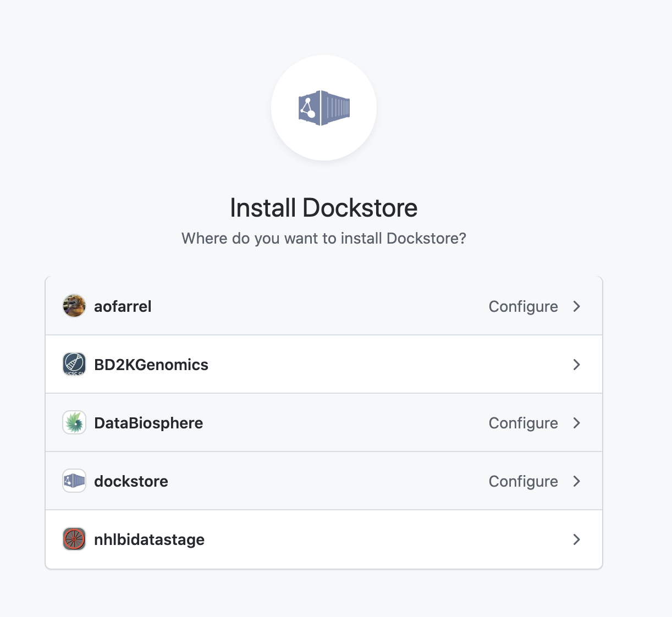Click the BD2KGenomics organization avatar
The width and height of the screenshot is (672, 617).
point(74,364)
